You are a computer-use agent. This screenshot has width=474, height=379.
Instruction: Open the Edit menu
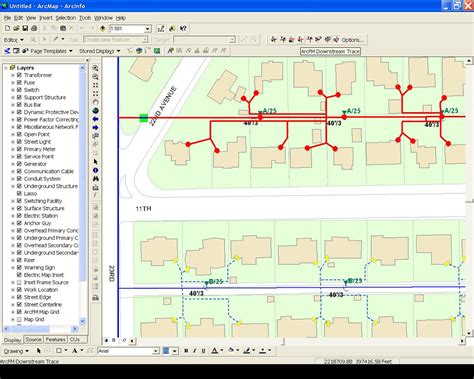(x=18, y=18)
